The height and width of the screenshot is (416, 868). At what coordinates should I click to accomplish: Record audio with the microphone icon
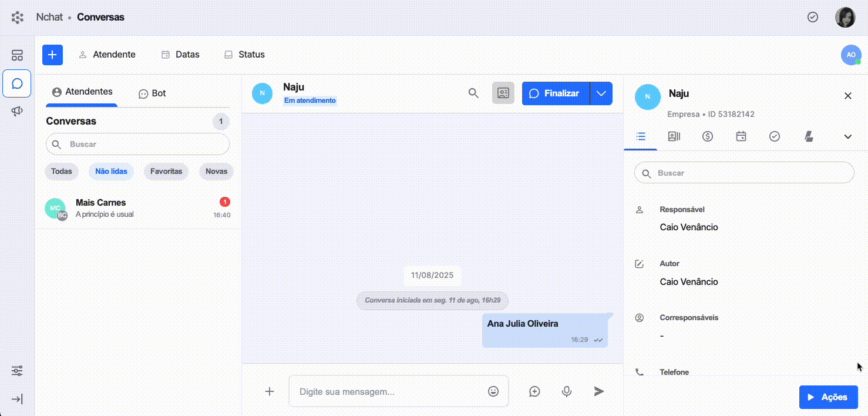tap(567, 391)
